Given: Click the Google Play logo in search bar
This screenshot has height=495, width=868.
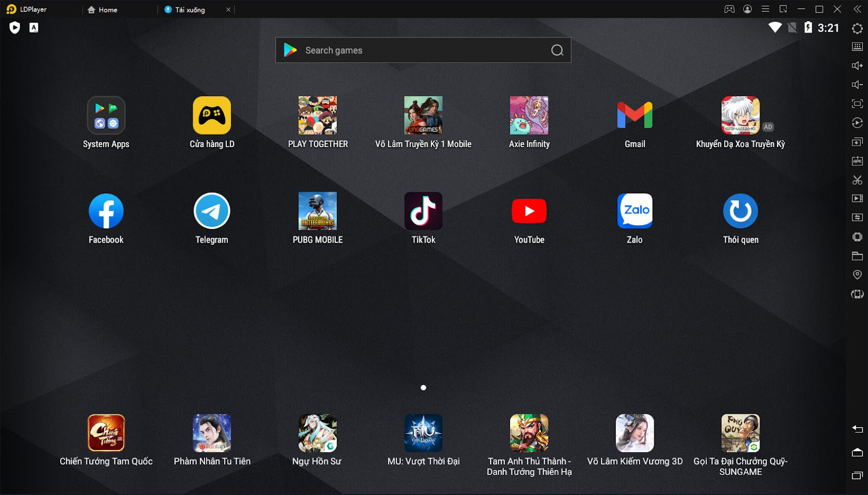Looking at the screenshot, I should point(290,50).
